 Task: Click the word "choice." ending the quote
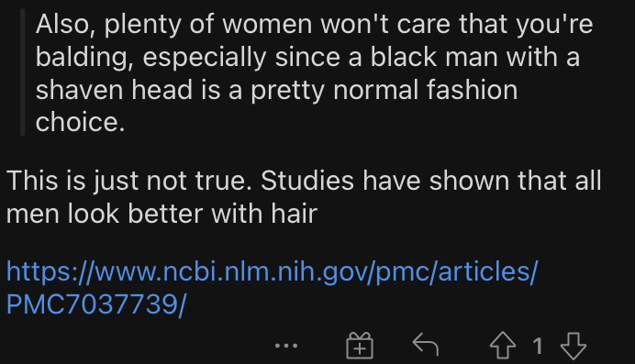point(80,122)
